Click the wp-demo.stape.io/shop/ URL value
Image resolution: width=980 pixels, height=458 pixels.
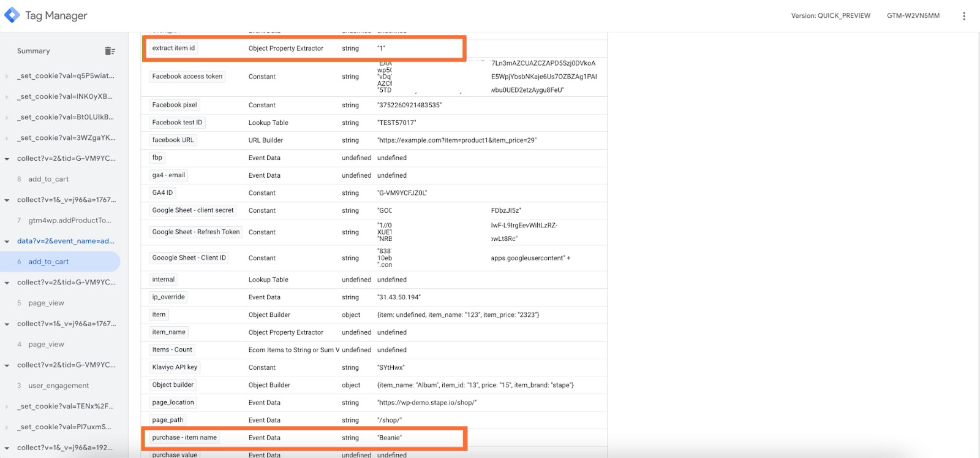click(427, 403)
